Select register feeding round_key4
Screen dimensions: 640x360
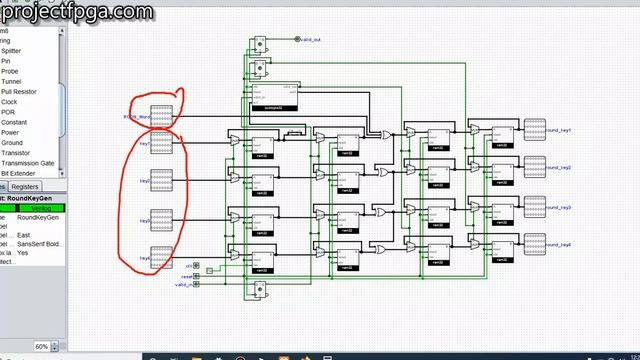coord(502,252)
